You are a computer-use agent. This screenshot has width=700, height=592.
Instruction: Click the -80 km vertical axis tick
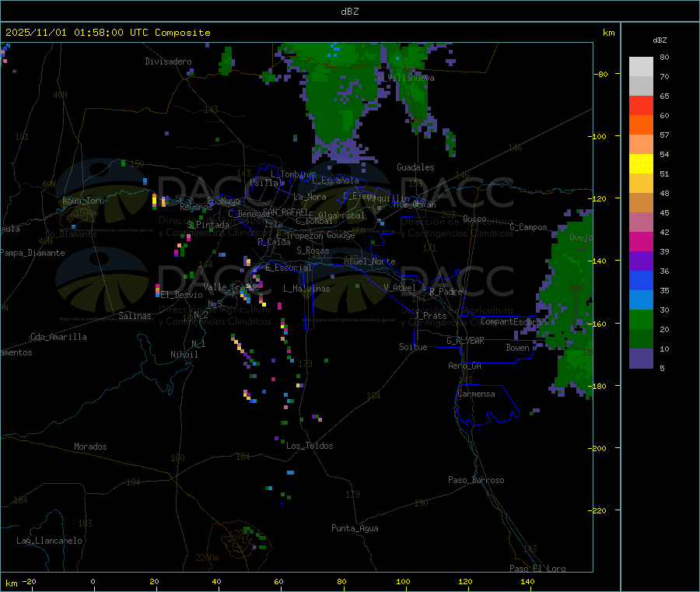click(600, 74)
